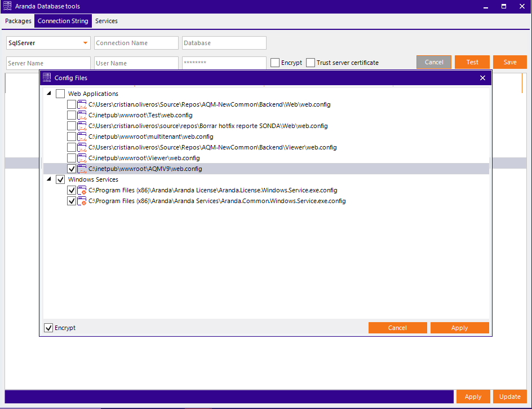Maximize the Aranda Database tools window

[x=504, y=6]
